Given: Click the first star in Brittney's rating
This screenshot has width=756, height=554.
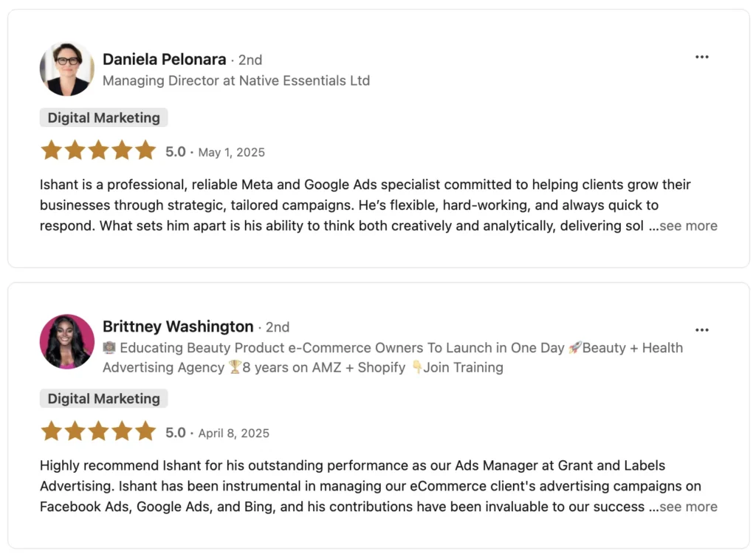Looking at the screenshot, I should click(x=51, y=431).
